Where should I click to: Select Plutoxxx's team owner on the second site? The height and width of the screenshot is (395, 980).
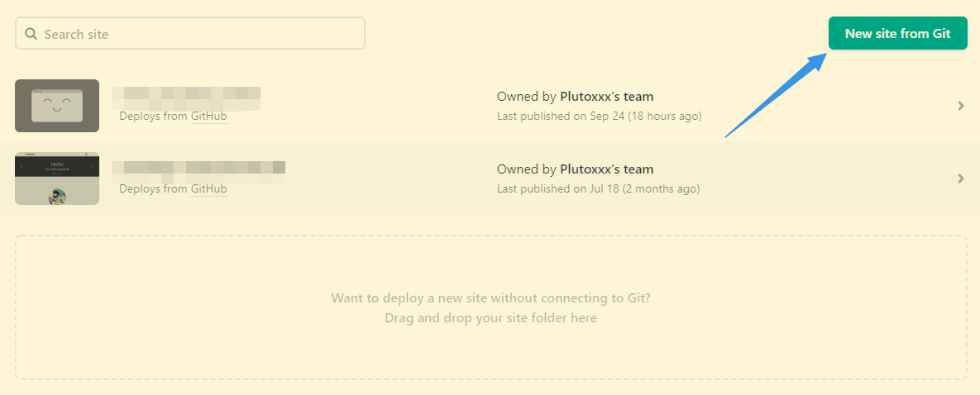(606, 169)
